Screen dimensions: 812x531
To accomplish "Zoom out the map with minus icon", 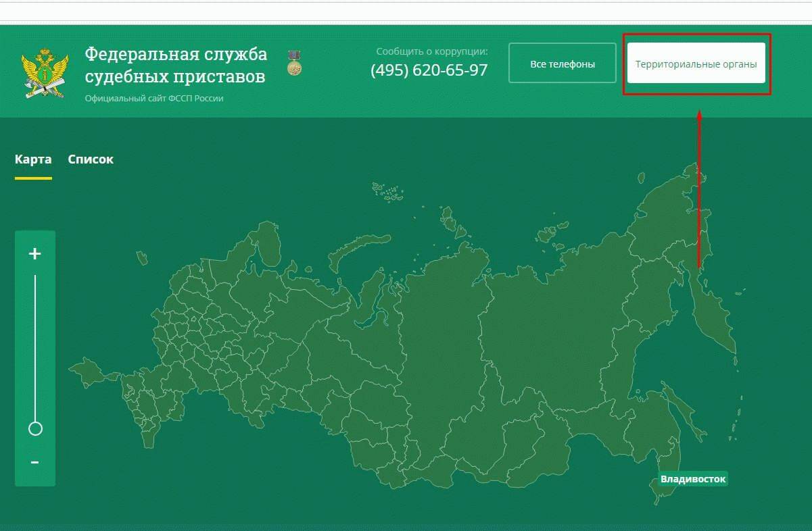I will [x=35, y=463].
